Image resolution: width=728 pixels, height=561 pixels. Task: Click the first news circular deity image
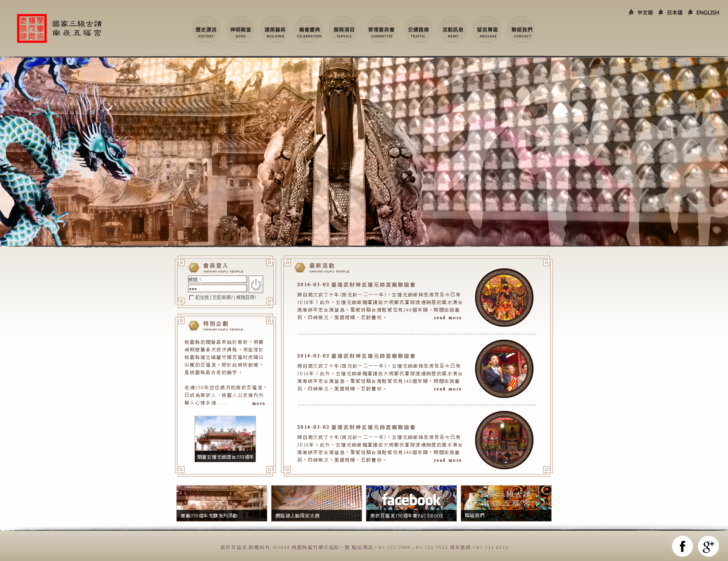click(504, 298)
